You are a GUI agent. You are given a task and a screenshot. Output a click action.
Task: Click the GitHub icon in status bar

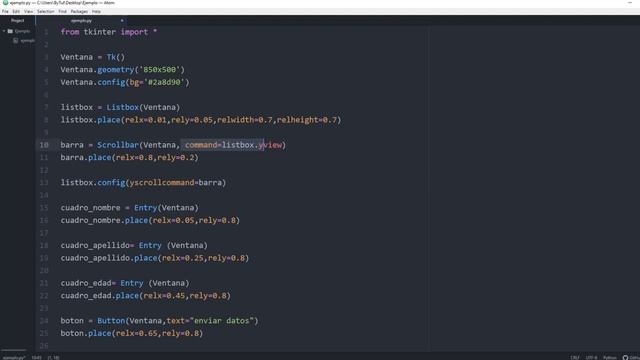click(625, 358)
